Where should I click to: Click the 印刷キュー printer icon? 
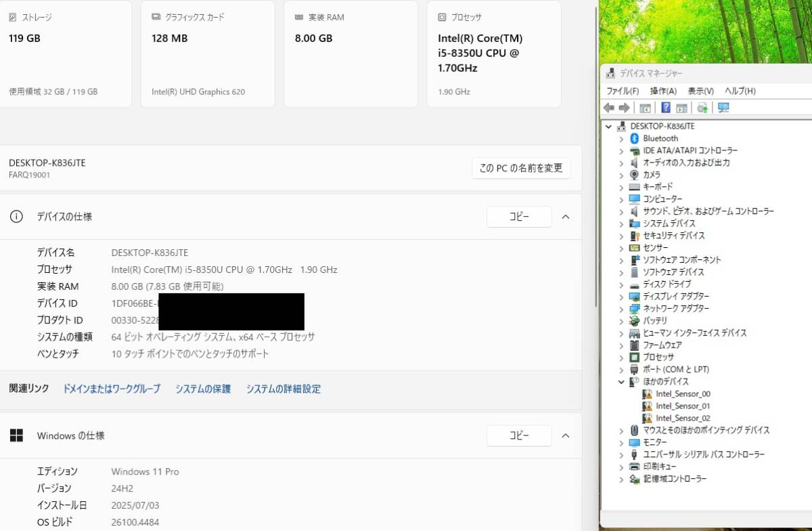coord(634,467)
